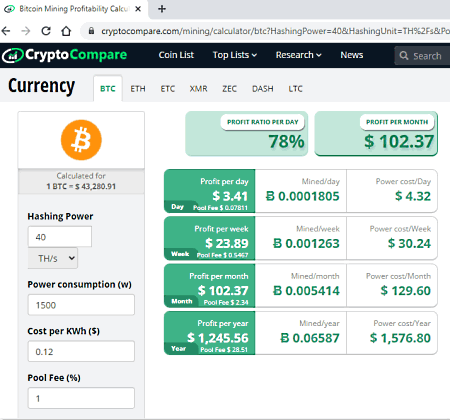The width and height of the screenshot is (450, 420).
Task: Click the 0.0001805 mined per day value
Action: coord(302,196)
